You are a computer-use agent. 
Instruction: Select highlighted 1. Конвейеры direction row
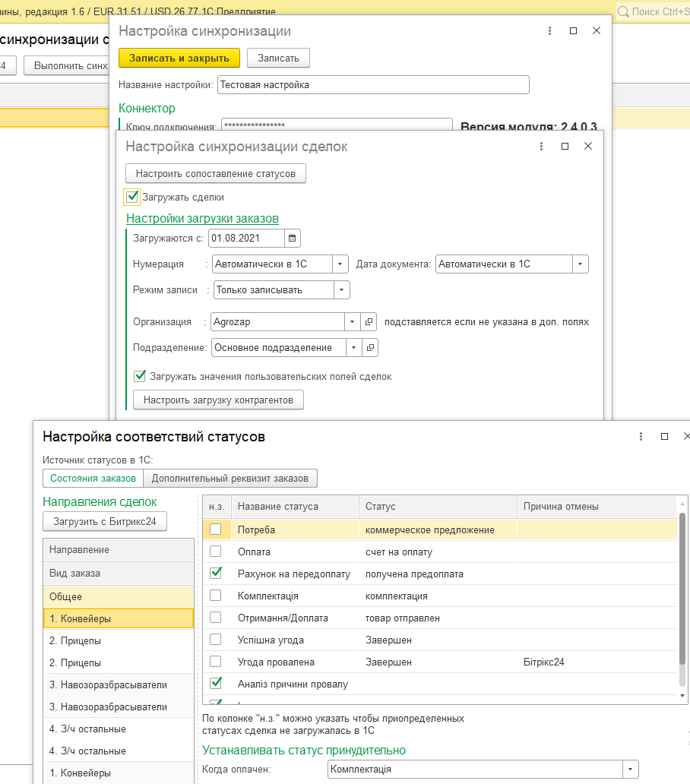point(119,618)
